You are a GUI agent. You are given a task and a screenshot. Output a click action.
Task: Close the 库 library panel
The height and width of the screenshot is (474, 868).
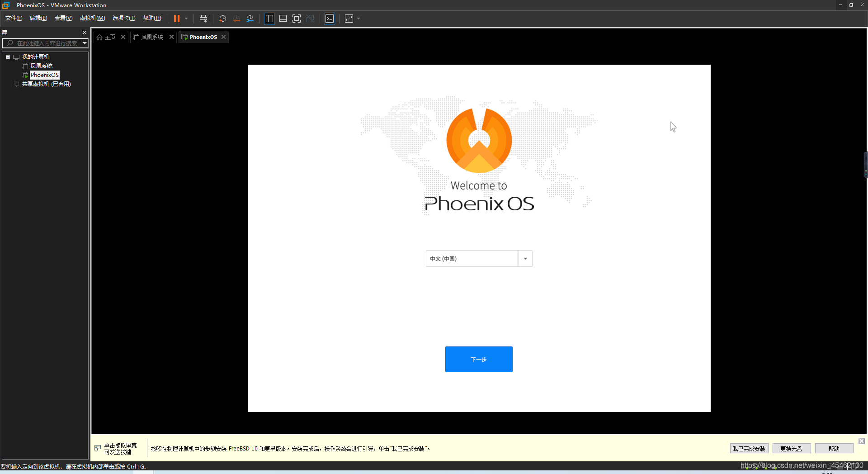(x=85, y=33)
